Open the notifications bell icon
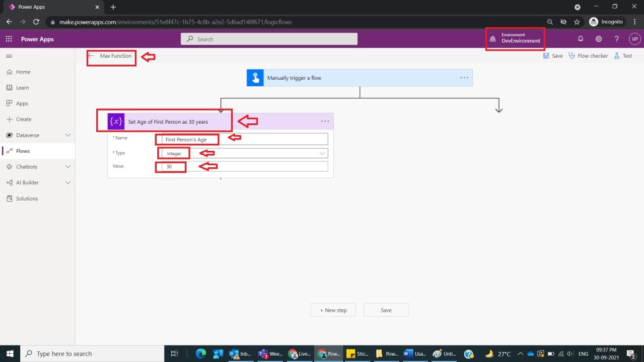 click(580, 39)
